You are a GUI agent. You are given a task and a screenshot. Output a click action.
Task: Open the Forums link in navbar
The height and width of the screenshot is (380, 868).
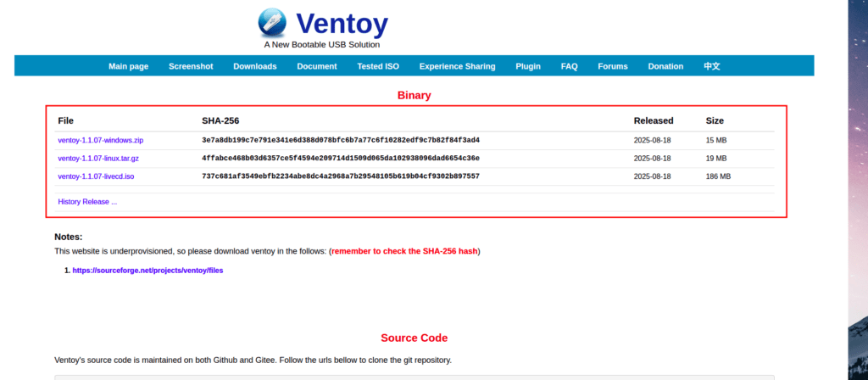coord(613,66)
